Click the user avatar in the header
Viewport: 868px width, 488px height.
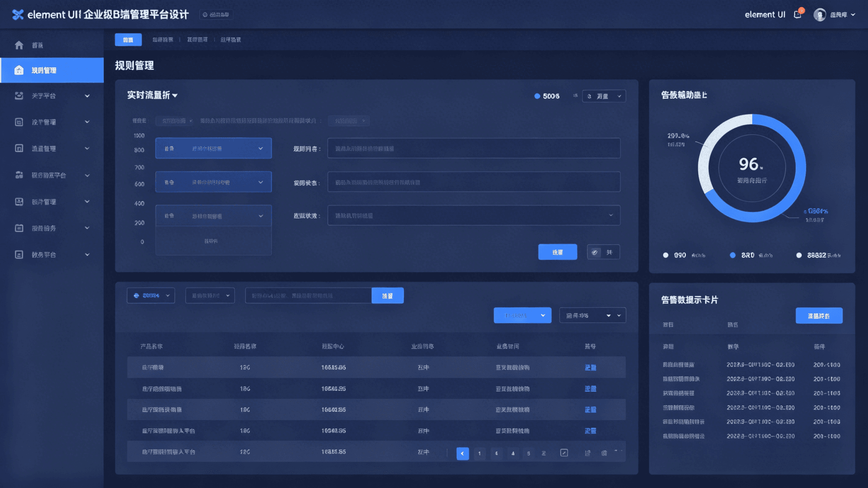click(819, 15)
